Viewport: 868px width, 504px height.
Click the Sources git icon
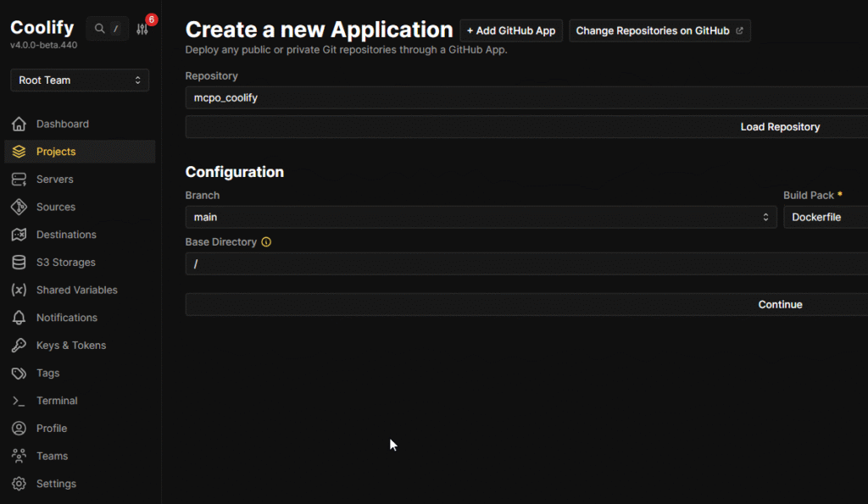[19, 208]
